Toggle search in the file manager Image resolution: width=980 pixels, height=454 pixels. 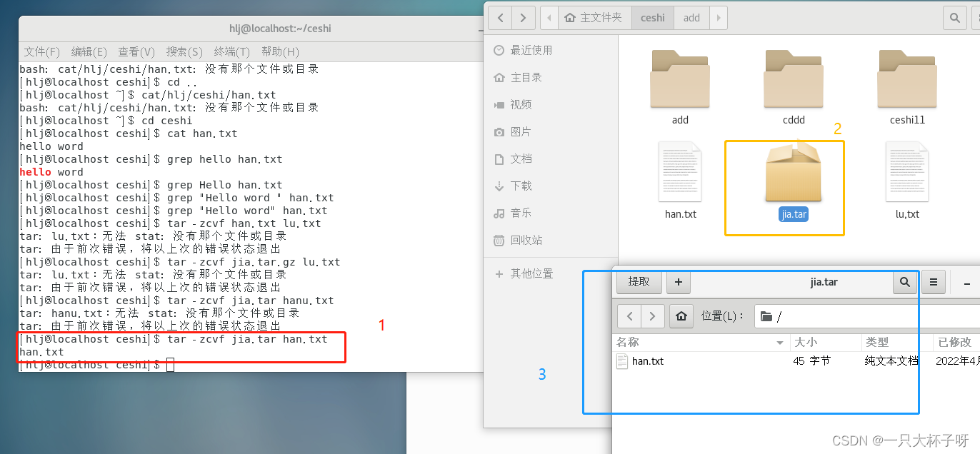point(955,17)
